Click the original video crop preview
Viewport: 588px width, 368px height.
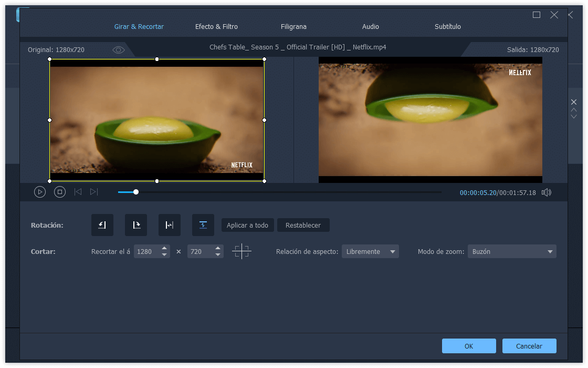coord(157,120)
